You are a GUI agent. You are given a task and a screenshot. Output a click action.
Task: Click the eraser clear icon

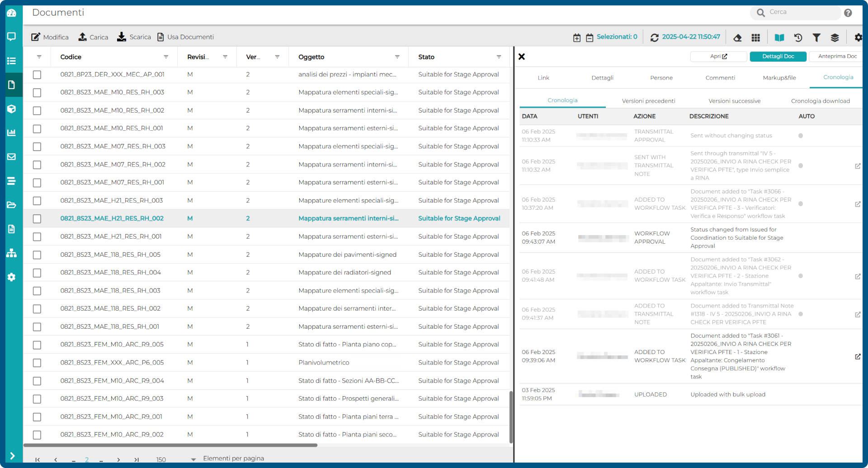tap(737, 38)
